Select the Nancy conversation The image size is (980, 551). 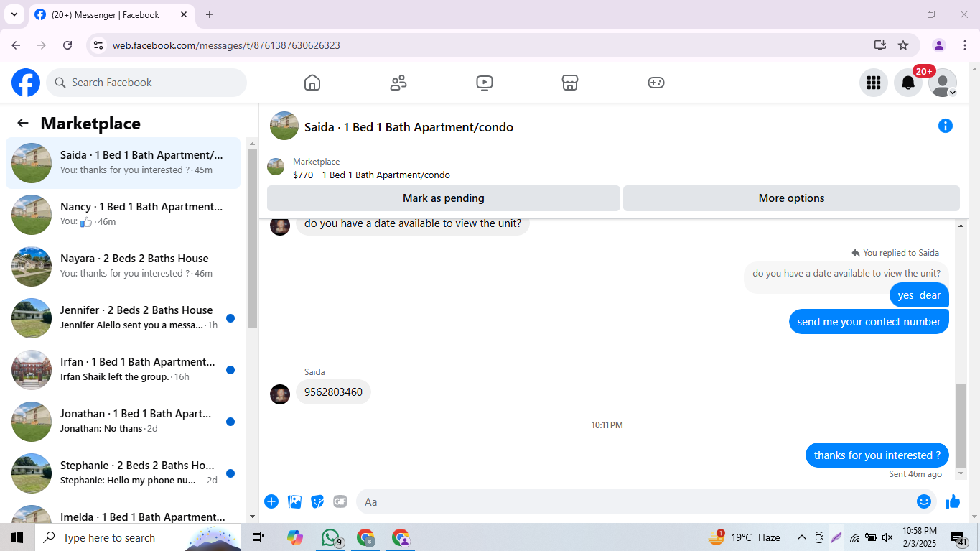point(123,215)
